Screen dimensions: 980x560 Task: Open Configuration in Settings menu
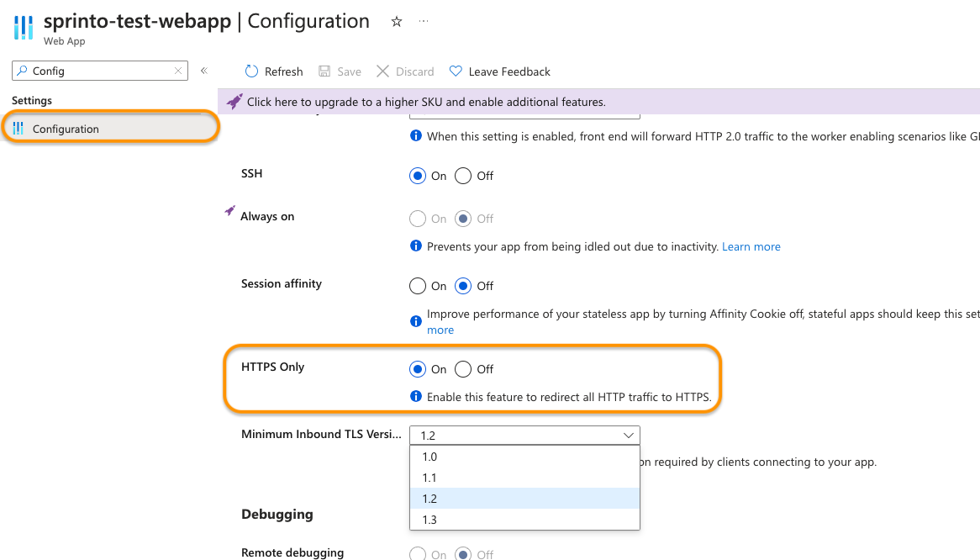point(111,128)
